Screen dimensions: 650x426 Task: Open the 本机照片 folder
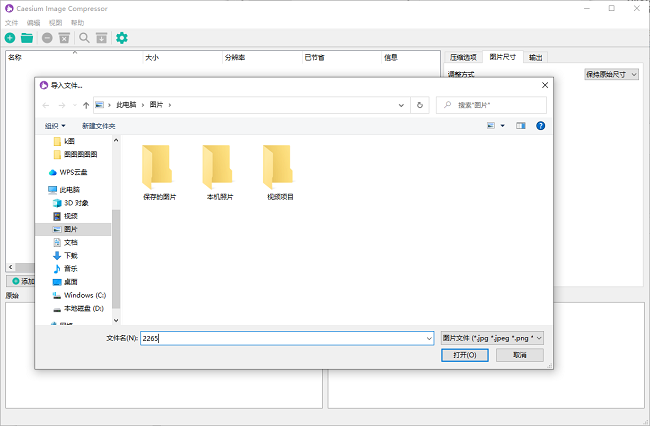click(220, 172)
